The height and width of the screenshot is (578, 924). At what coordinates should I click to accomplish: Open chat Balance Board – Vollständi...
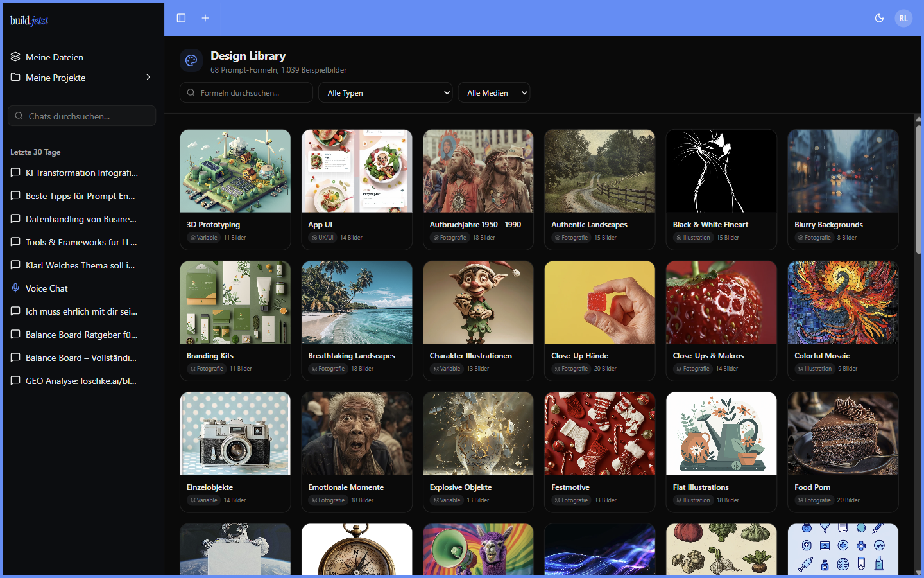point(82,358)
